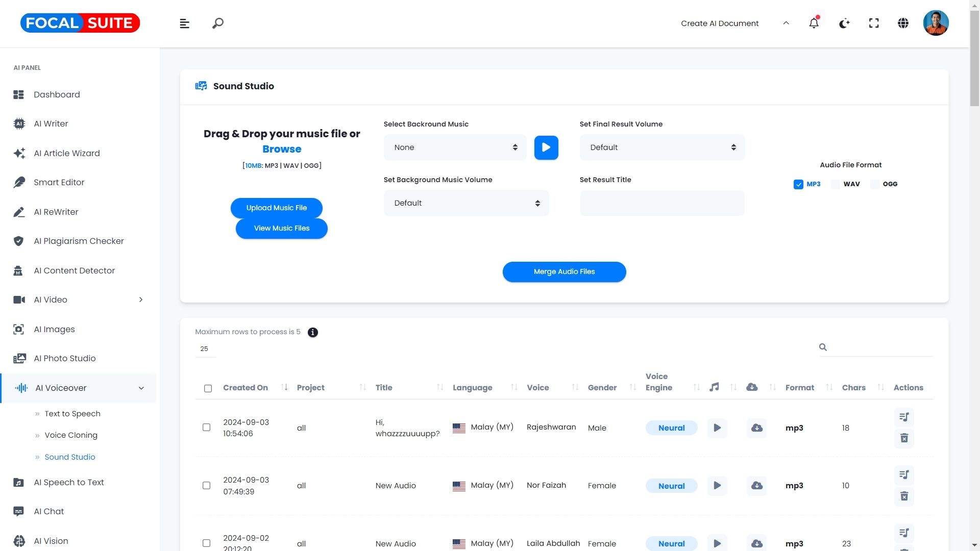The height and width of the screenshot is (551, 980).
Task: Uncheck the MP3 format checkbox
Action: pyautogui.click(x=798, y=184)
